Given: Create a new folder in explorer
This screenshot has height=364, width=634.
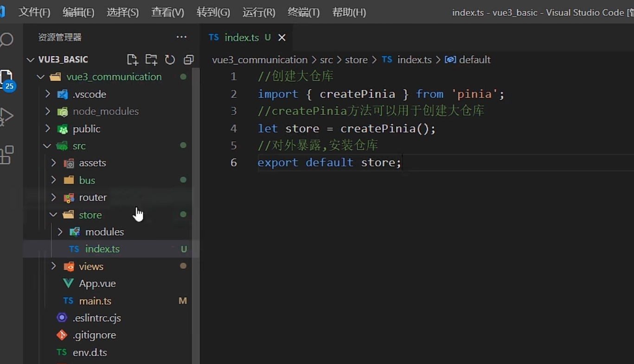Looking at the screenshot, I should pos(151,59).
